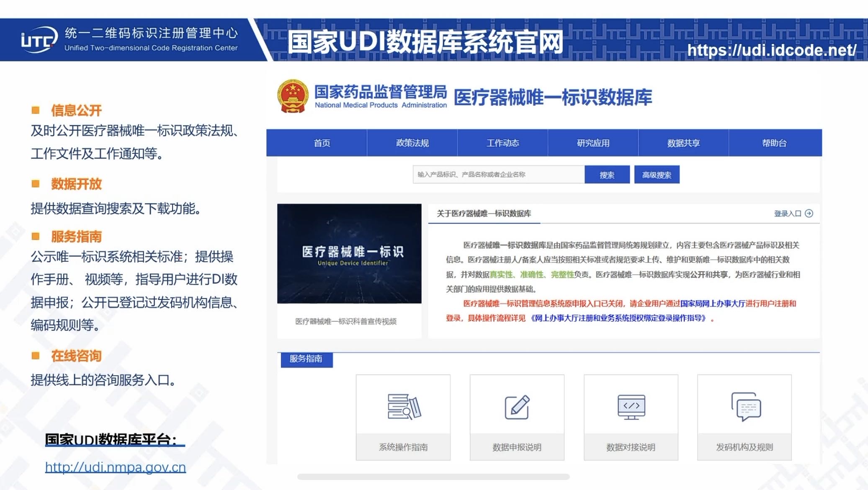Image resolution: width=868 pixels, height=490 pixels.
Task: Click 统一二维码标识注册管理中心 header text
Action: 152,33
